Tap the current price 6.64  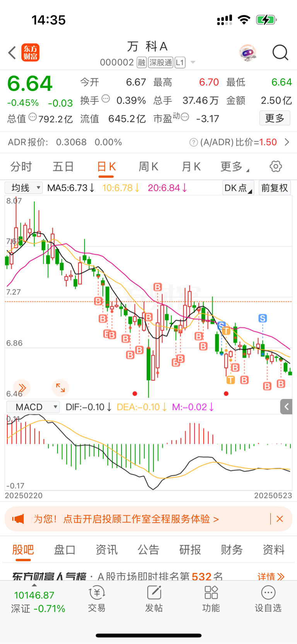pos(30,84)
